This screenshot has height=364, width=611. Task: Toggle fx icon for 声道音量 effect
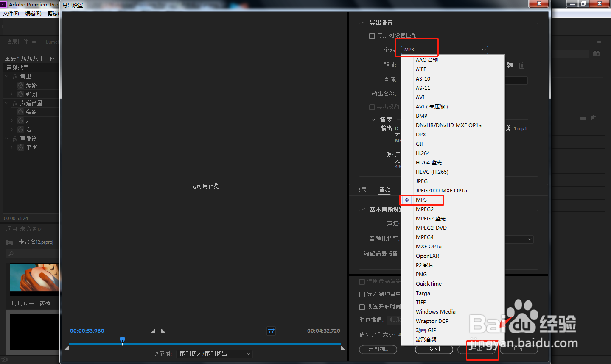(x=15, y=103)
